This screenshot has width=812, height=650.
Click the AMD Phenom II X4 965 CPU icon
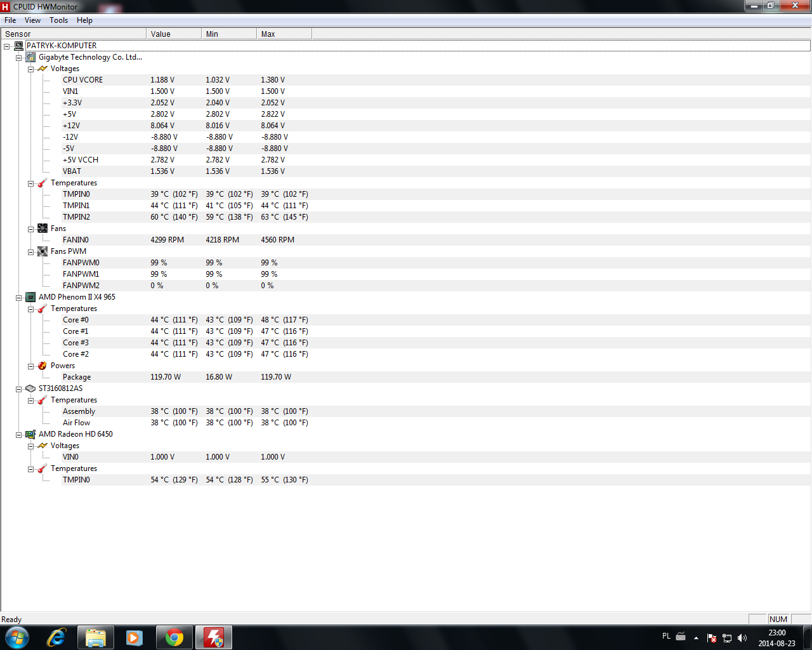(30, 297)
